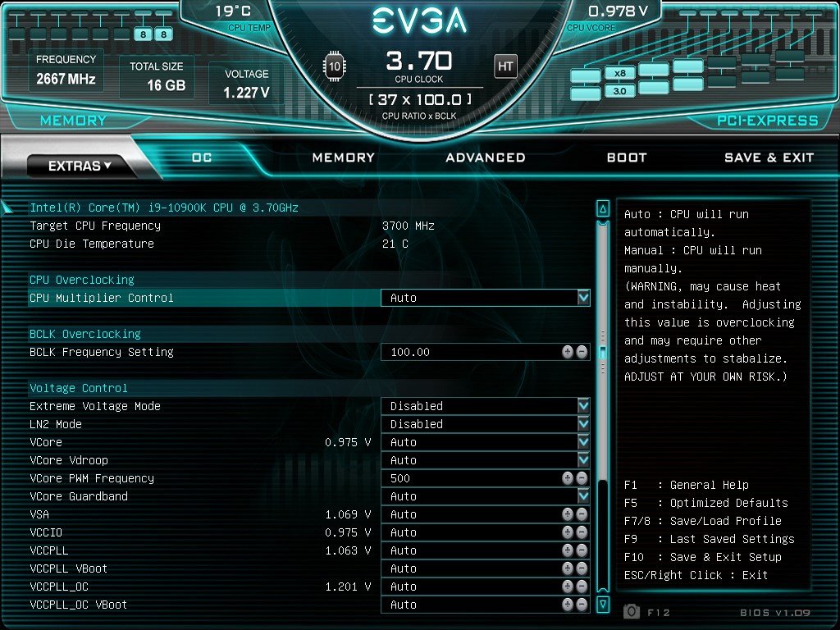Lower VCore PWM Frequency using minus
The width and height of the screenshot is (840, 630).
pos(582,478)
